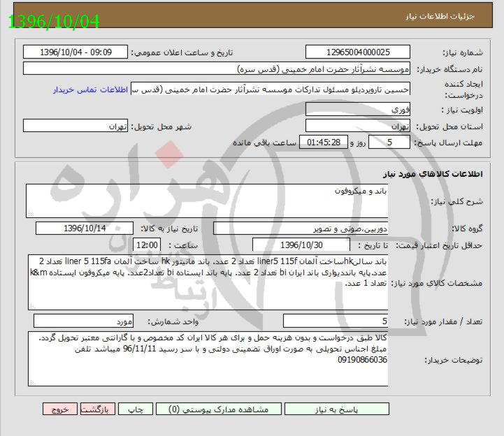Click the شماره نیاز label
Image resolution: width=504 pixels, height=436 pixels.
pyautogui.click(x=463, y=52)
